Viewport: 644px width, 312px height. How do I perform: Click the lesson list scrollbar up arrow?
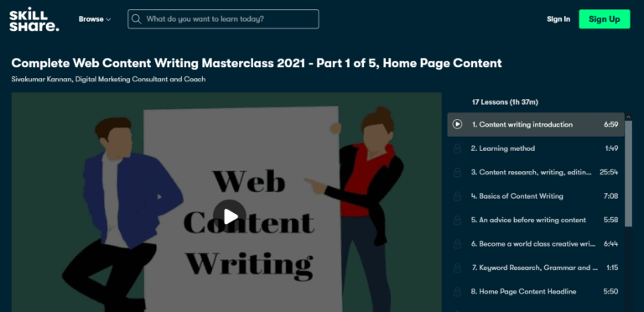(x=628, y=117)
